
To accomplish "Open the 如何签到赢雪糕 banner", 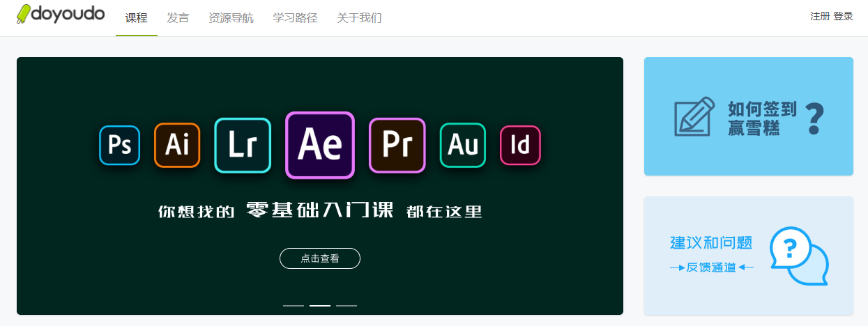I will tap(749, 116).
